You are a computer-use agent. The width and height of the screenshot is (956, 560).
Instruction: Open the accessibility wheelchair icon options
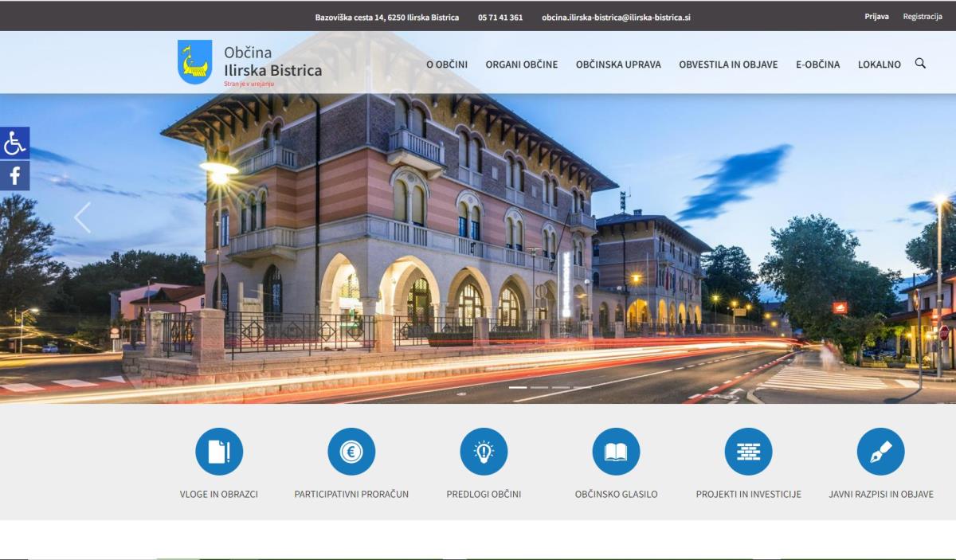(14, 143)
